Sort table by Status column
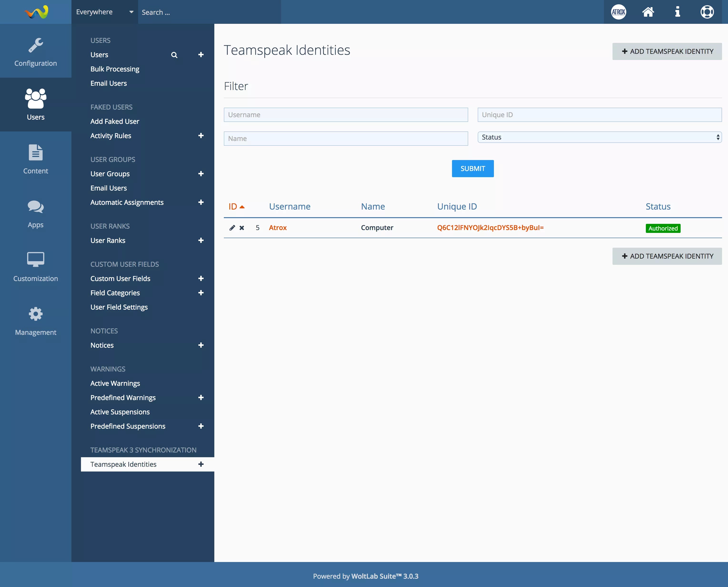The image size is (728, 587). (x=658, y=207)
